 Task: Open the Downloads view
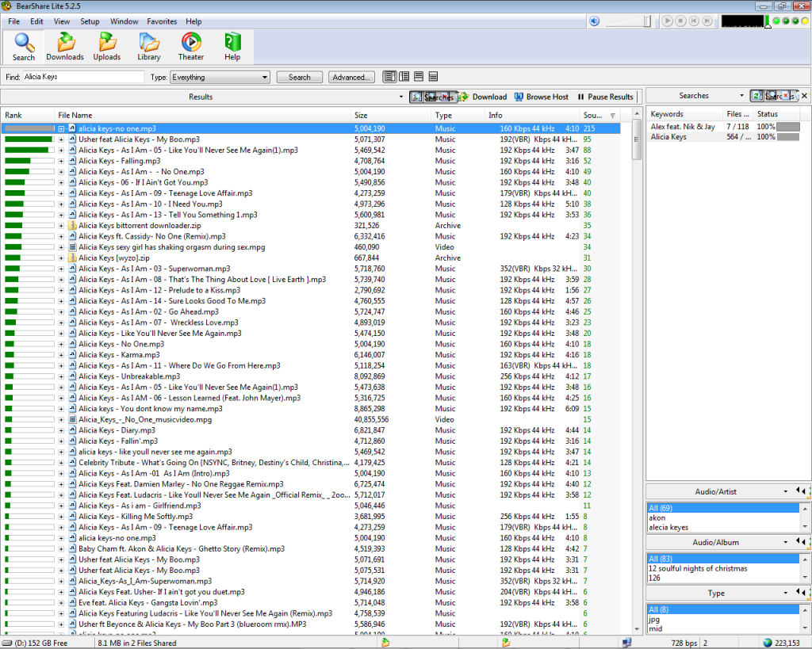pyautogui.click(x=65, y=47)
